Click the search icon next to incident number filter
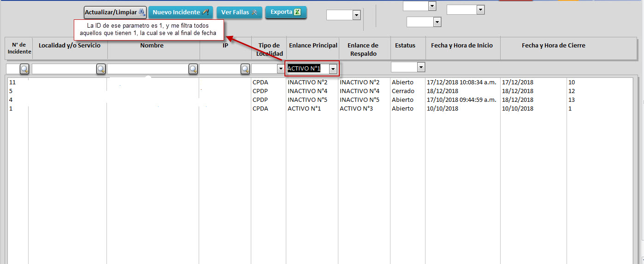Image resolution: width=644 pixels, height=264 pixels. [x=24, y=69]
